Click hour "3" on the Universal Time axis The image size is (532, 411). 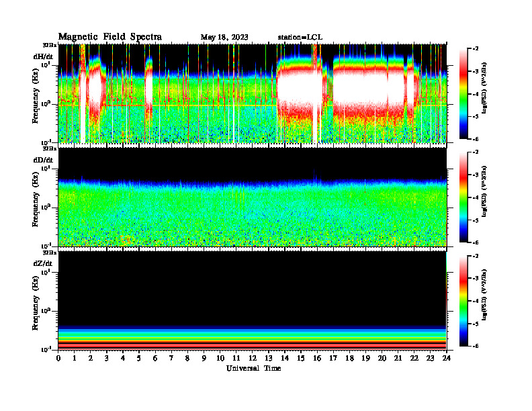[107, 358]
